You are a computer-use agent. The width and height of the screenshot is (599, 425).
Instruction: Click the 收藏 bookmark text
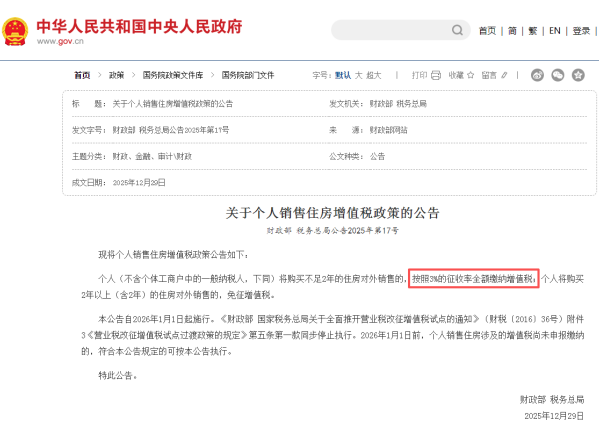[456, 75]
